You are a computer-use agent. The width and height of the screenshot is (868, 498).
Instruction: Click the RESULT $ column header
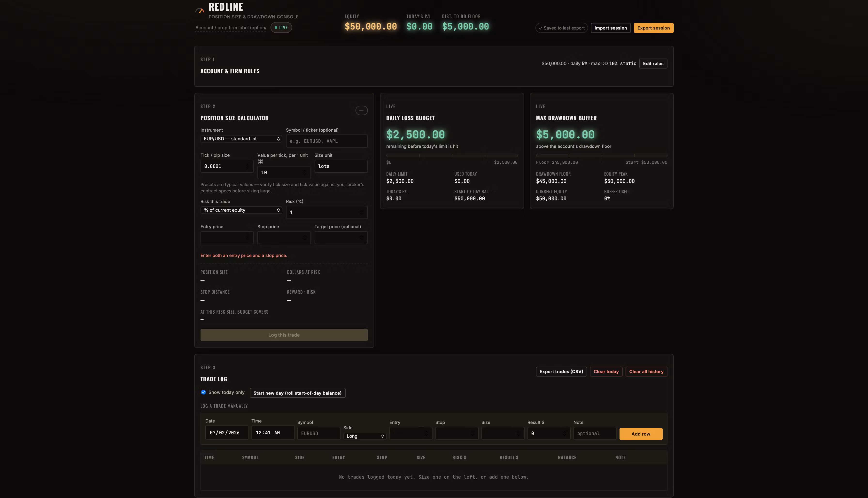(509, 458)
